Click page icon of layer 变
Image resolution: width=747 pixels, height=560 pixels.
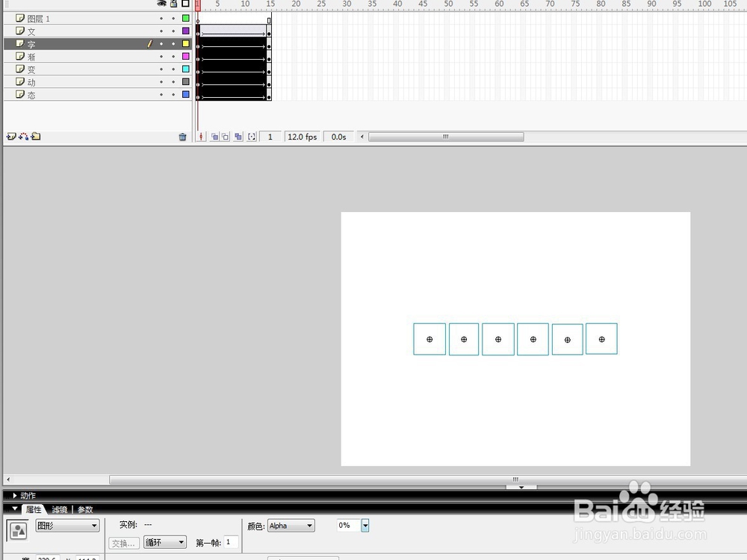coord(20,69)
